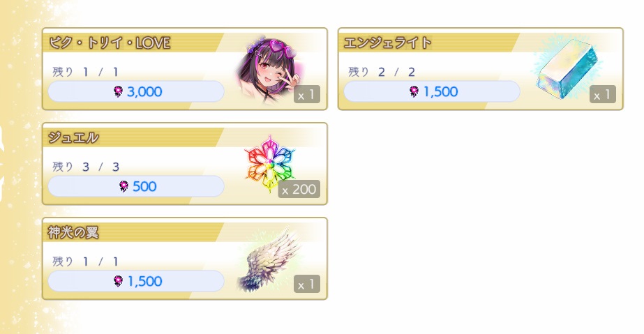Click the currency gem icon beside 3,000
This screenshot has width=644, height=334.
(119, 91)
